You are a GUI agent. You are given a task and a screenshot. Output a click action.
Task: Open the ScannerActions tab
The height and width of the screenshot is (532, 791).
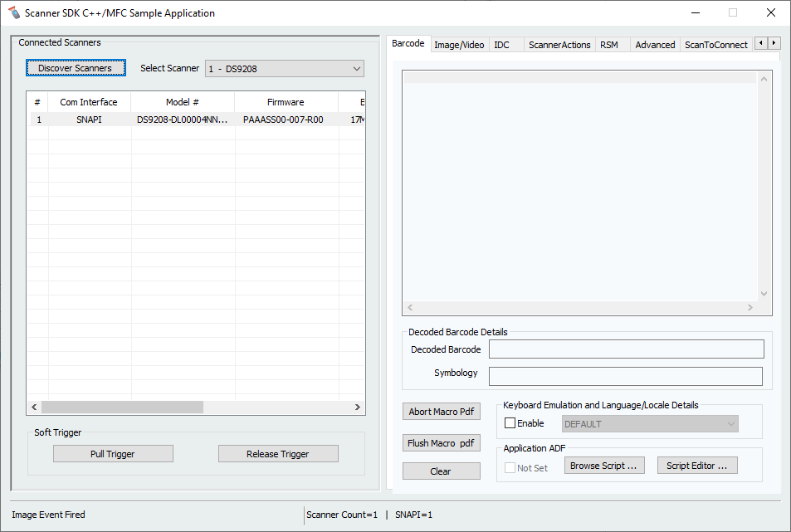[559, 44]
